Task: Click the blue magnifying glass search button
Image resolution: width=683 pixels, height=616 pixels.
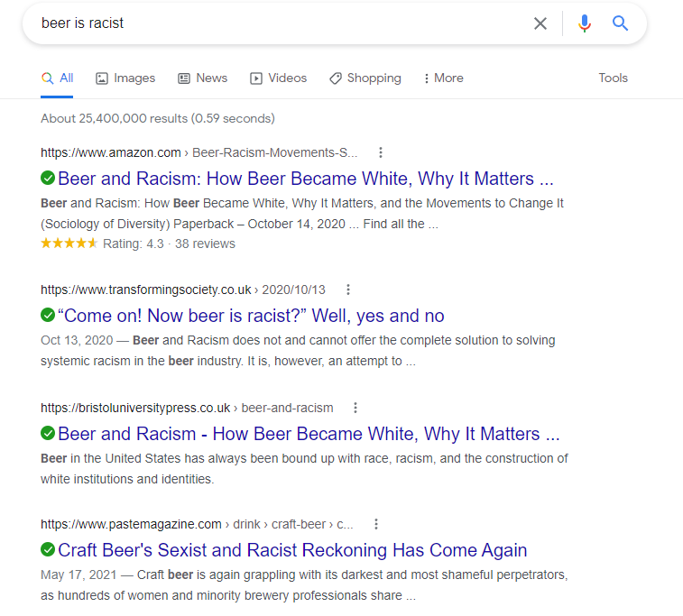Action: pyautogui.click(x=620, y=23)
